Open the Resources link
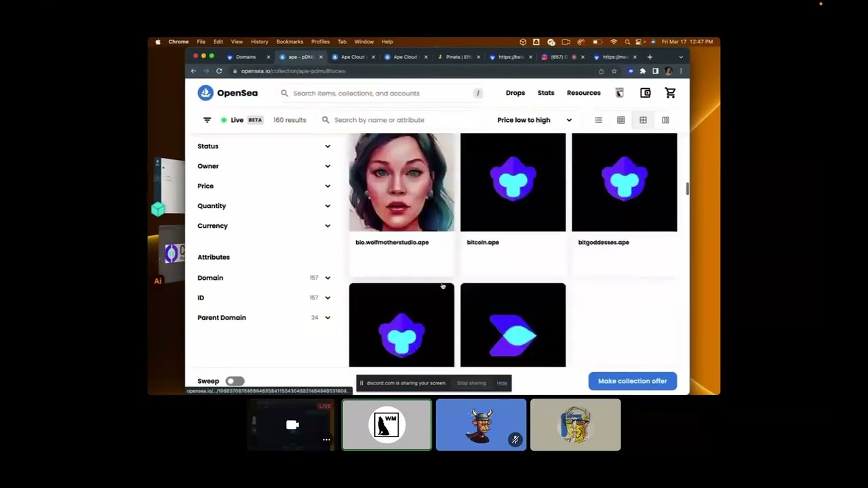Image resolution: width=868 pixels, height=488 pixels. (584, 93)
